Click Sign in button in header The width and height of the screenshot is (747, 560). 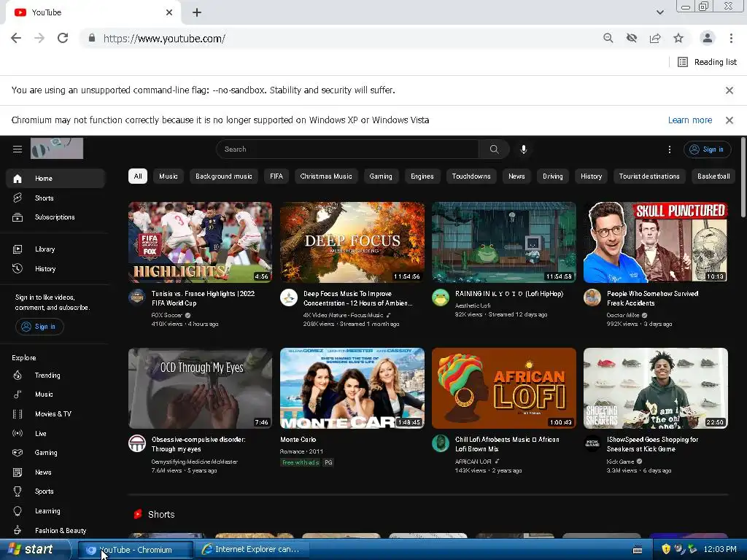708,149
